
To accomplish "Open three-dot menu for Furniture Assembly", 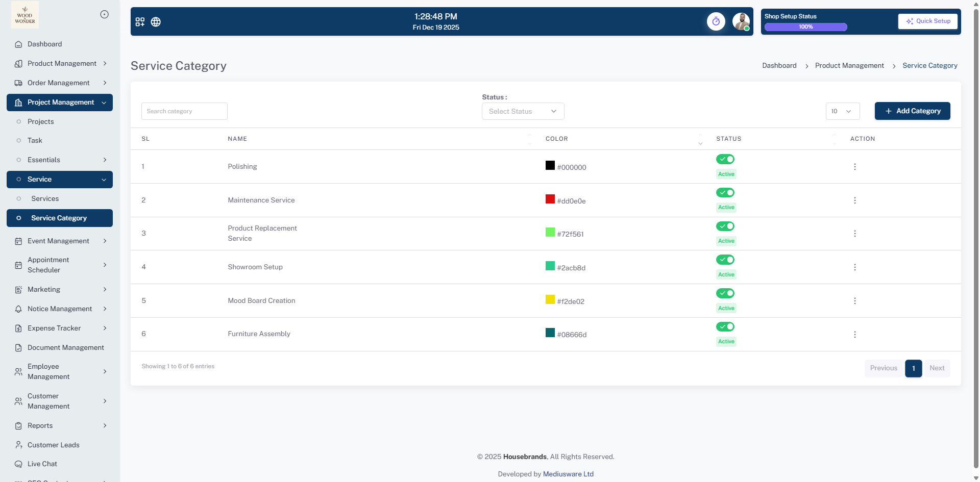I will point(854,335).
